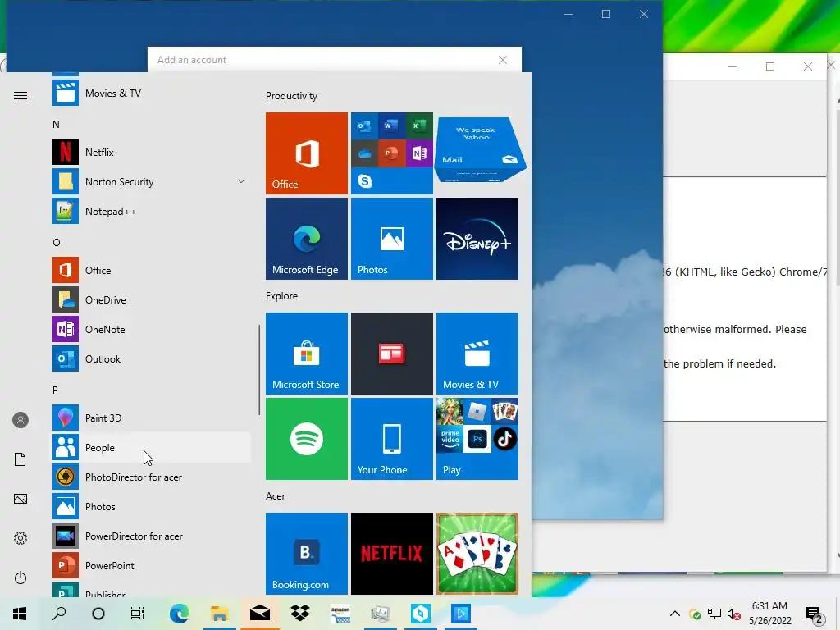Screen dimensions: 840x630
Task: Click the muted volume tray icon
Action: tap(733, 614)
